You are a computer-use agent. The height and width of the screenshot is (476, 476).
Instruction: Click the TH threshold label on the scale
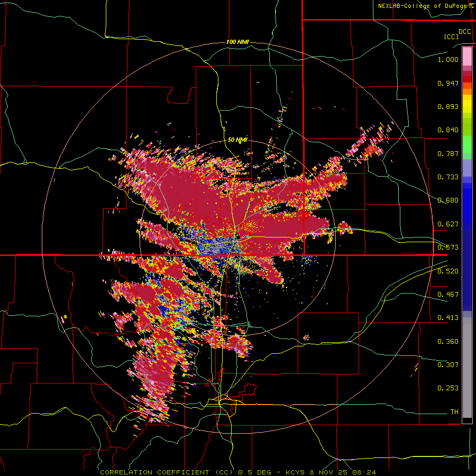point(454,412)
